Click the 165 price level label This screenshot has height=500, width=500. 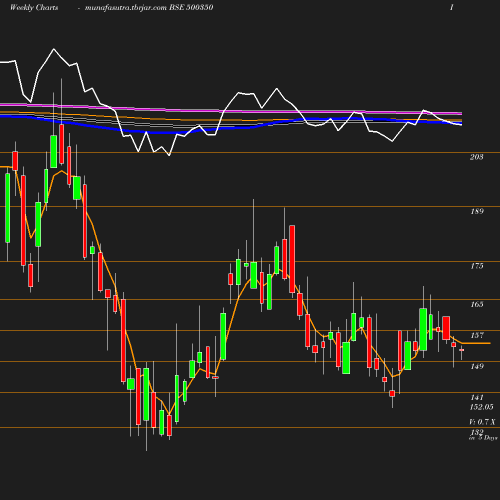(x=477, y=304)
